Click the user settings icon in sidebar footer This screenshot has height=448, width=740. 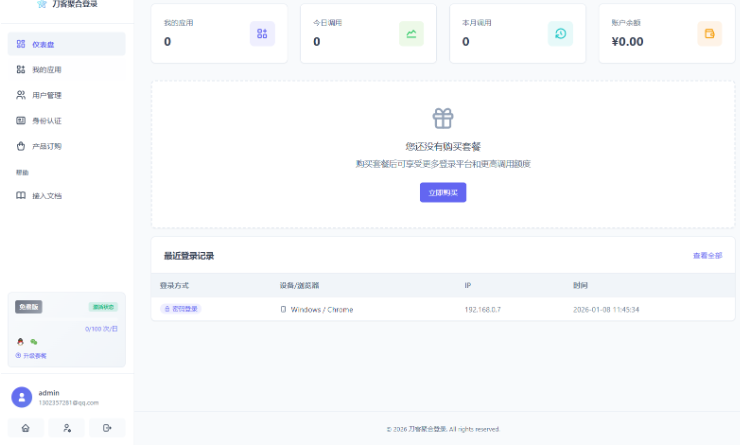67,428
